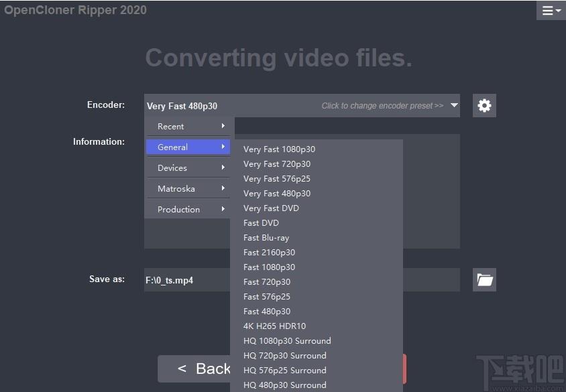Select the General preset category
566x392 pixels.
188,147
